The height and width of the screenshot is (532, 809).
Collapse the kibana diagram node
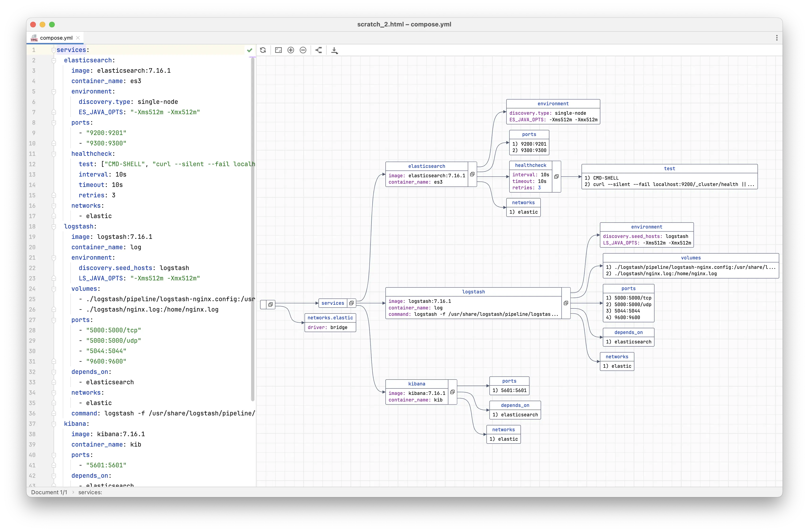(x=452, y=392)
